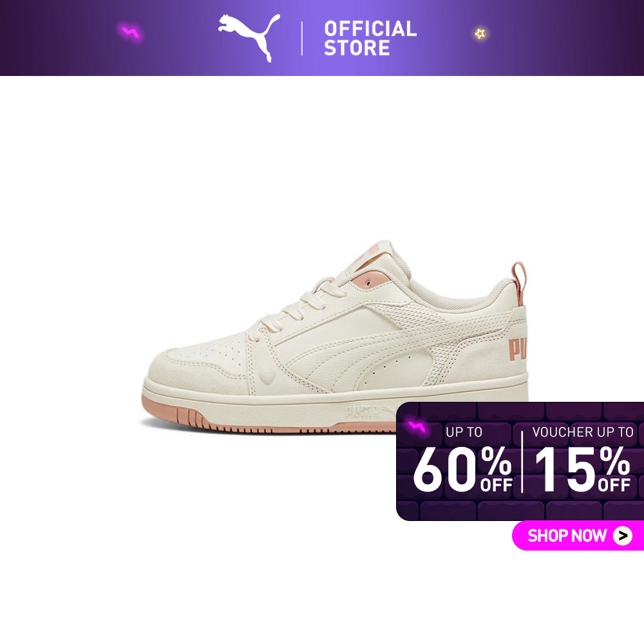This screenshot has height=644, width=644.
Task: Click the OFFICIAL STORE text in banner
Action: coord(370,38)
